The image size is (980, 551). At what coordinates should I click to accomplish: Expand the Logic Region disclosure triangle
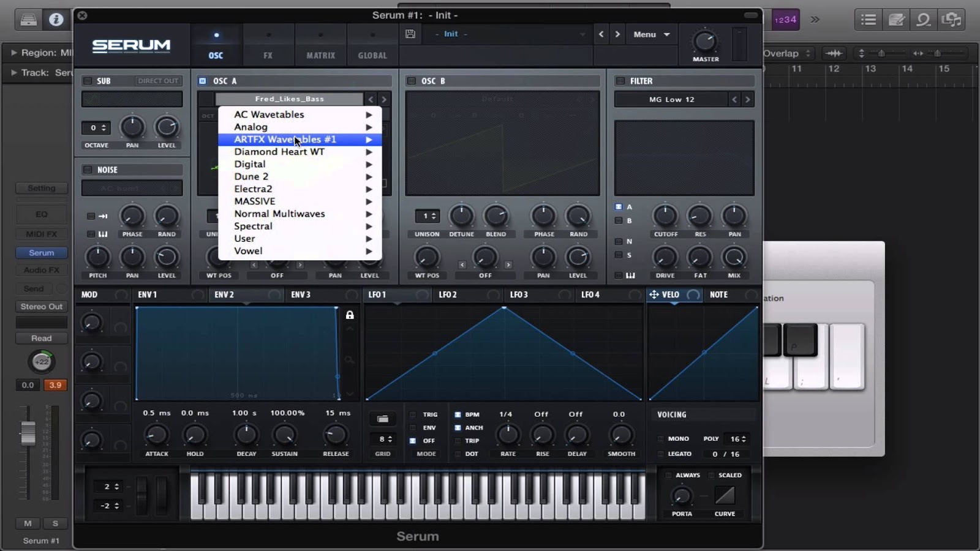click(13, 53)
